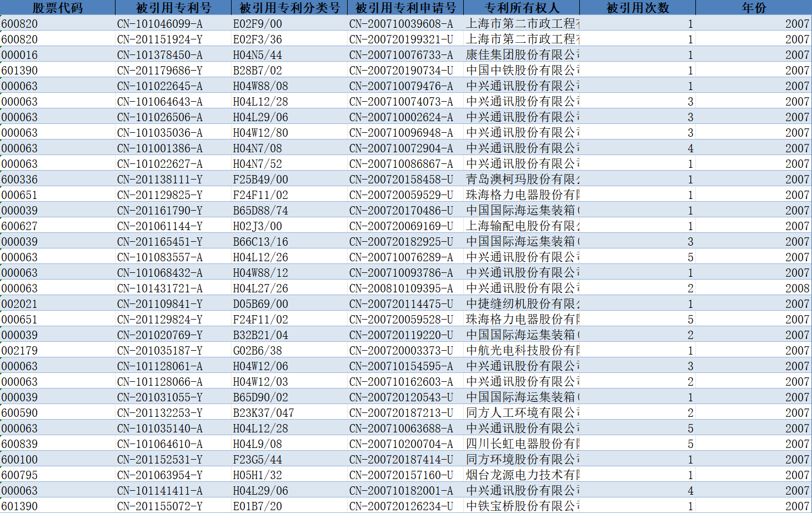
Task: Click stock code 600336
Action: 58,180
